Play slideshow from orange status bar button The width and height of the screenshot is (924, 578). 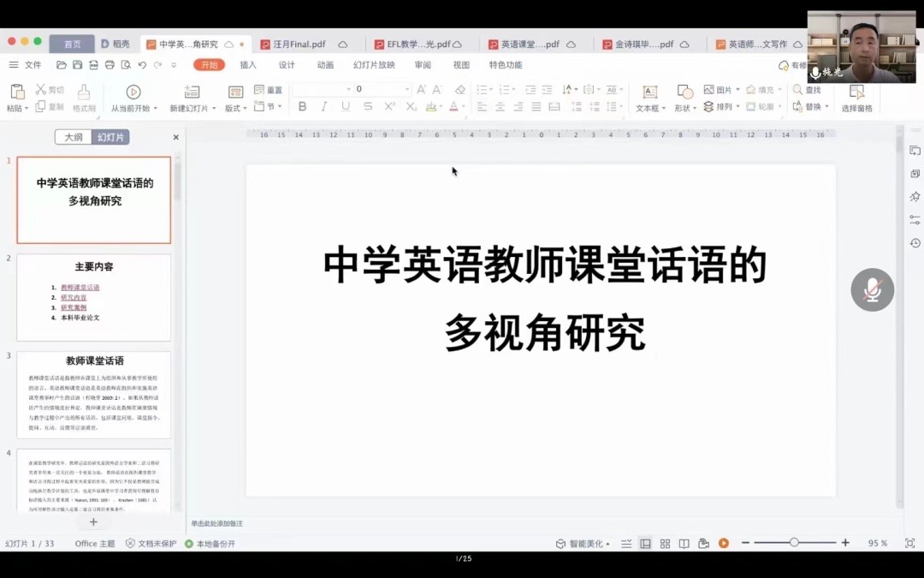coord(724,544)
